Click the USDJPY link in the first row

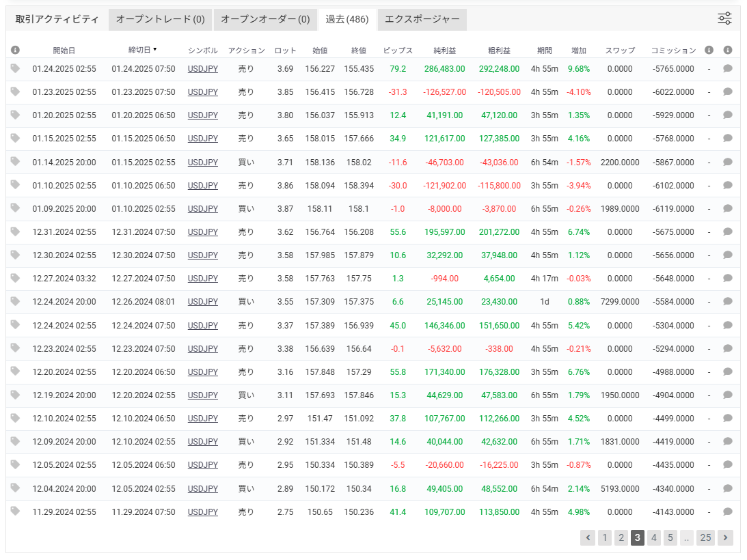(202, 69)
